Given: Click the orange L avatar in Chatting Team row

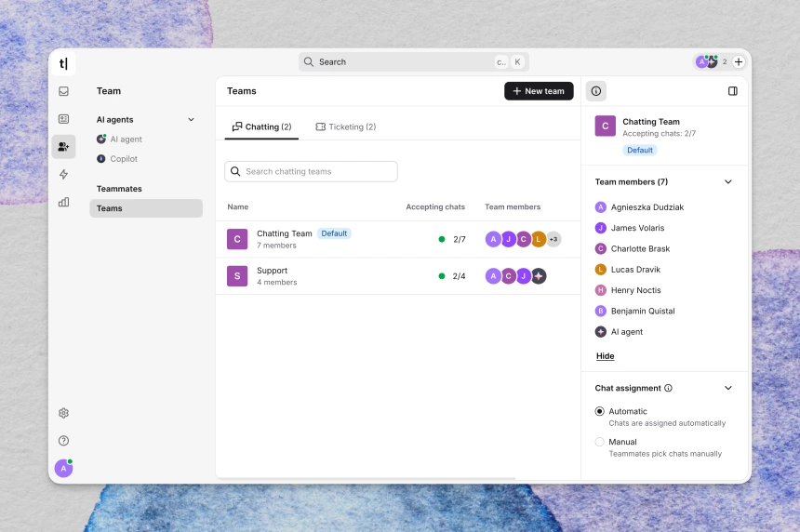Looking at the screenshot, I should point(539,239).
